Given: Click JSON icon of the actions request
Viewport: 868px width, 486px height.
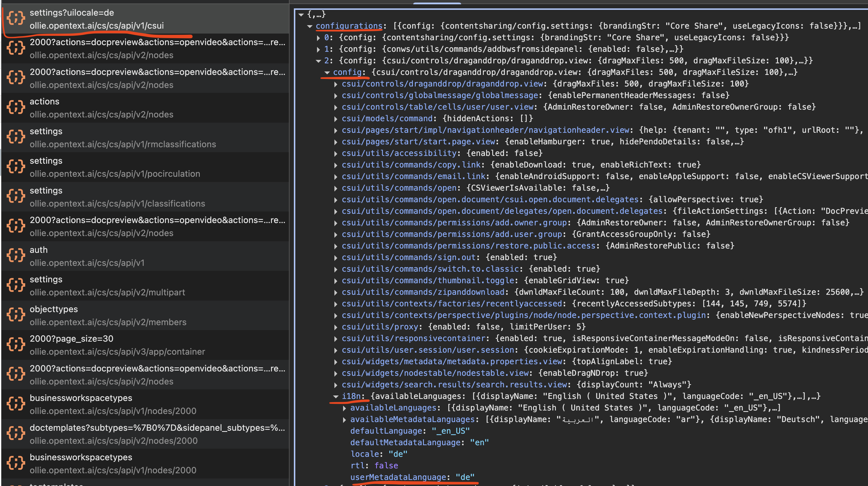Looking at the screenshot, I should (x=16, y=107).
